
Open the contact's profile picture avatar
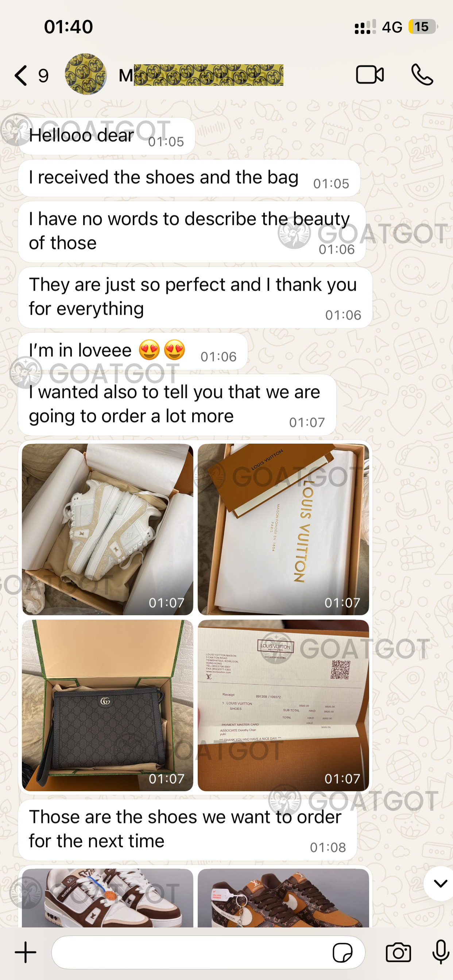coord(85,74)
